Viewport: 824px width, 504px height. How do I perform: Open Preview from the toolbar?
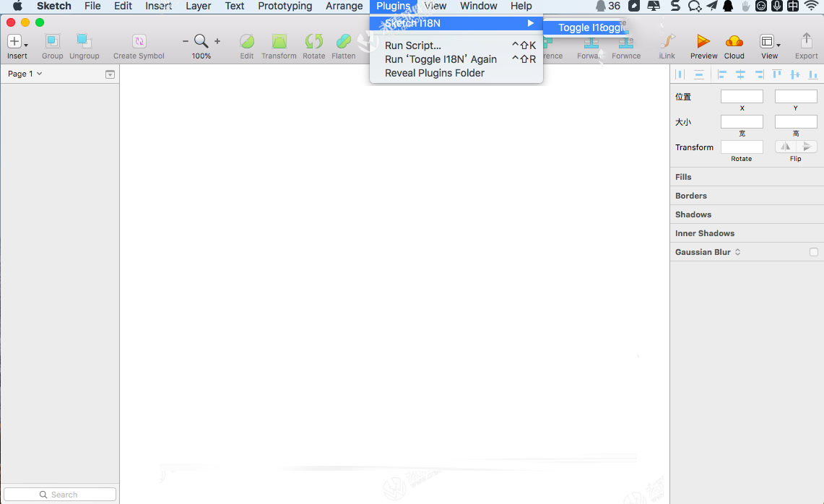tap(703, 41)
